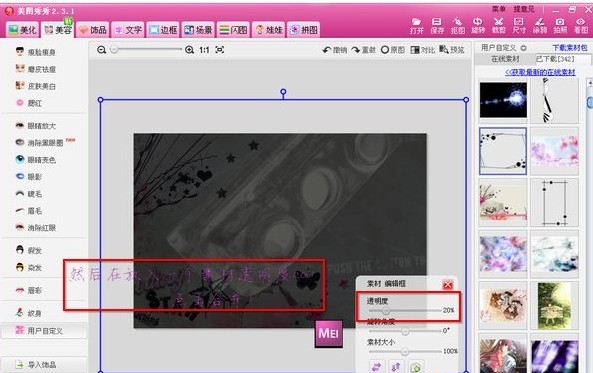Fit the image to the window
Image resolution: width=593 pixels, height=373 pixels.
pyautogui.click(x=220, y=50)
